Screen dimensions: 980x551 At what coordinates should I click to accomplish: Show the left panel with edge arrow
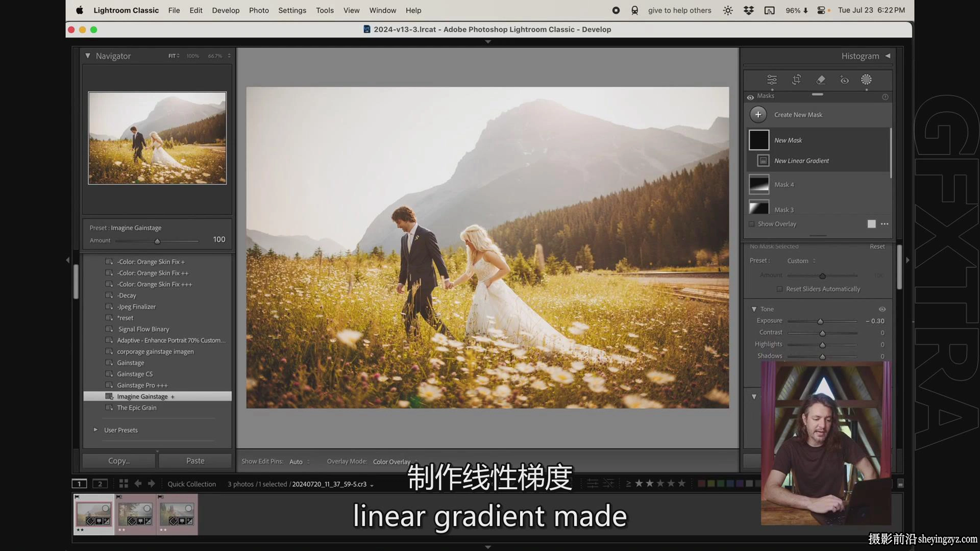[x=67, y=260]
